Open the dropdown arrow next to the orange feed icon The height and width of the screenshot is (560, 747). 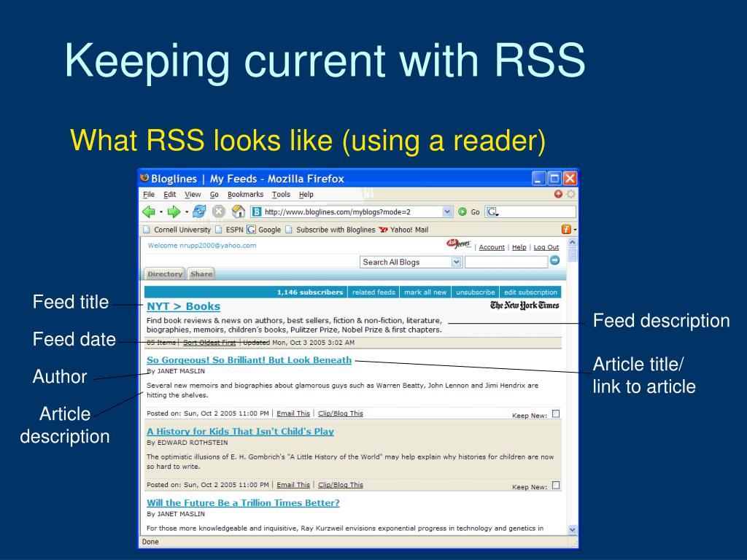[575, 230]
